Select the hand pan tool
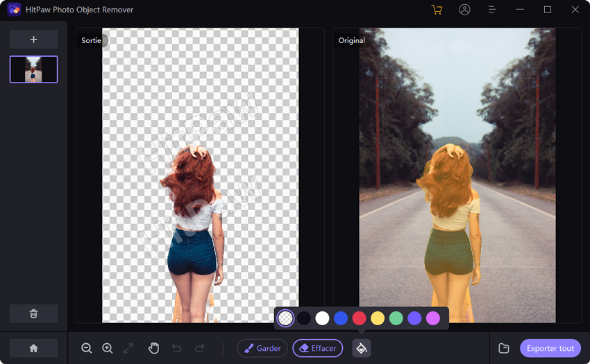590x364 pixels. (153, 348)
